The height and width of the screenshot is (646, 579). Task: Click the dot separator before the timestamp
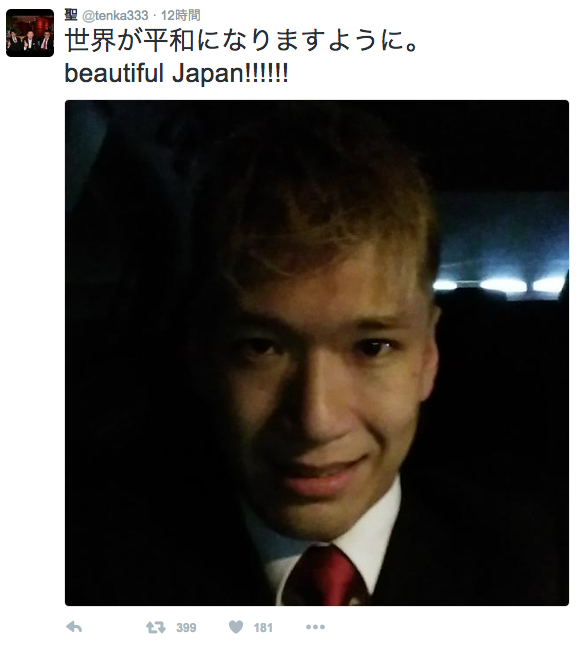155,16
